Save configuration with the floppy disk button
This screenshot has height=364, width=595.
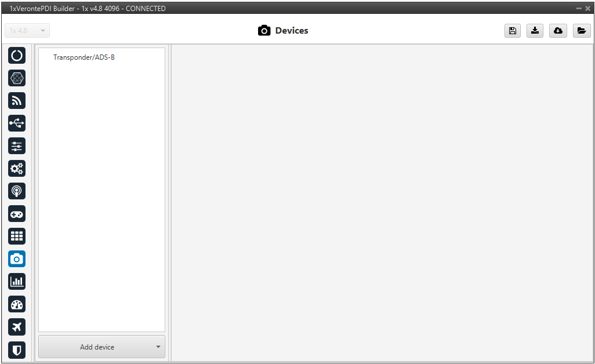(x=512, y=31)
